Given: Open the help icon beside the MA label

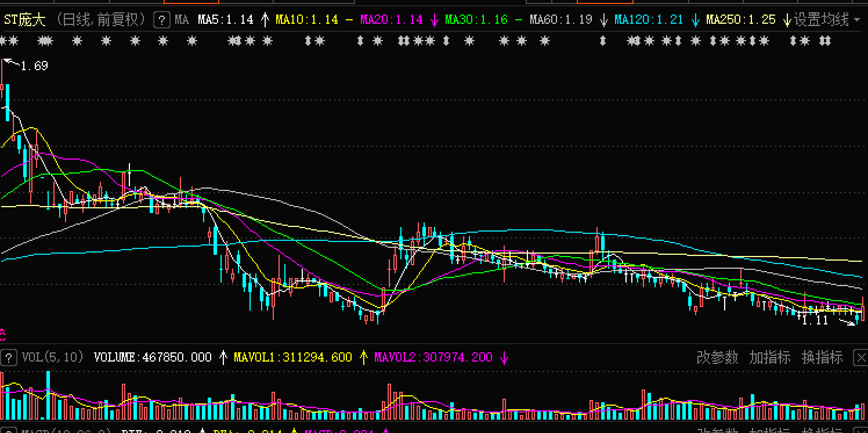Looking at the screenshot, I should click(x=161, y=20).
